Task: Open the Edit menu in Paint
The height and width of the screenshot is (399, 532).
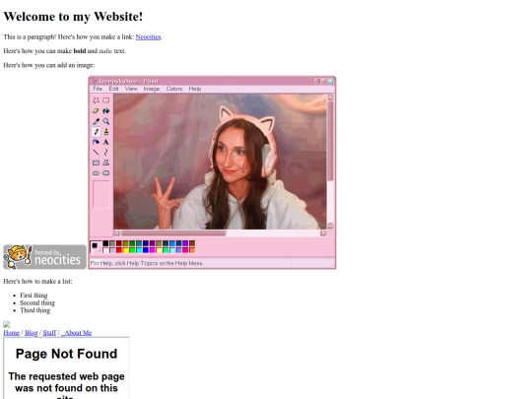Action: 113,89
